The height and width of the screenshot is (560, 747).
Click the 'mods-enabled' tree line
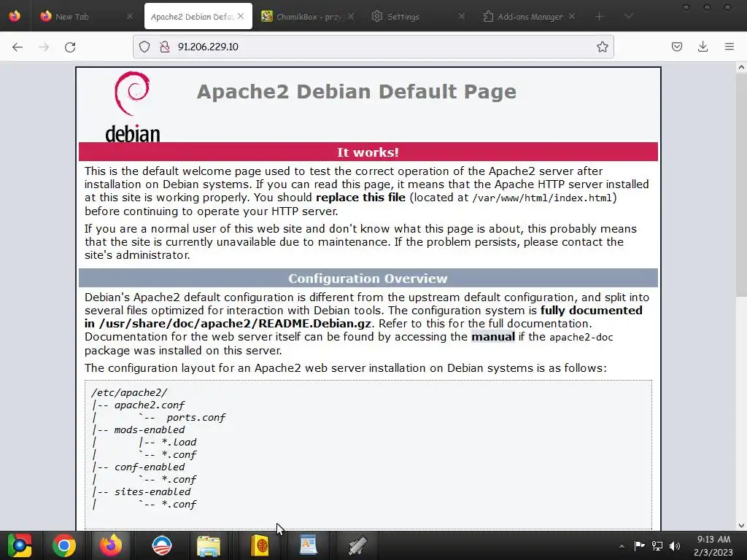click(x=149, y=429)
